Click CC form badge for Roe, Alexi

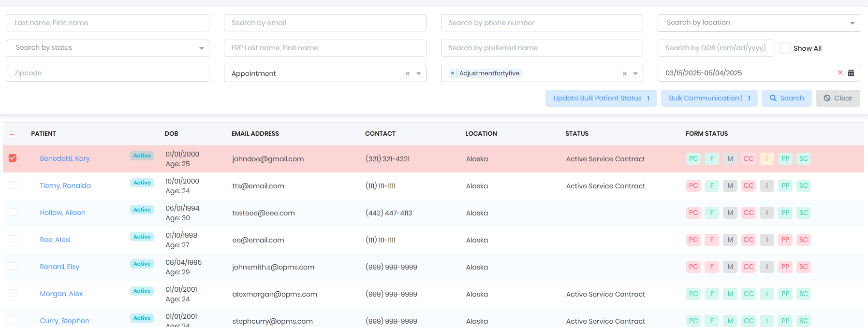coord(749,240)
